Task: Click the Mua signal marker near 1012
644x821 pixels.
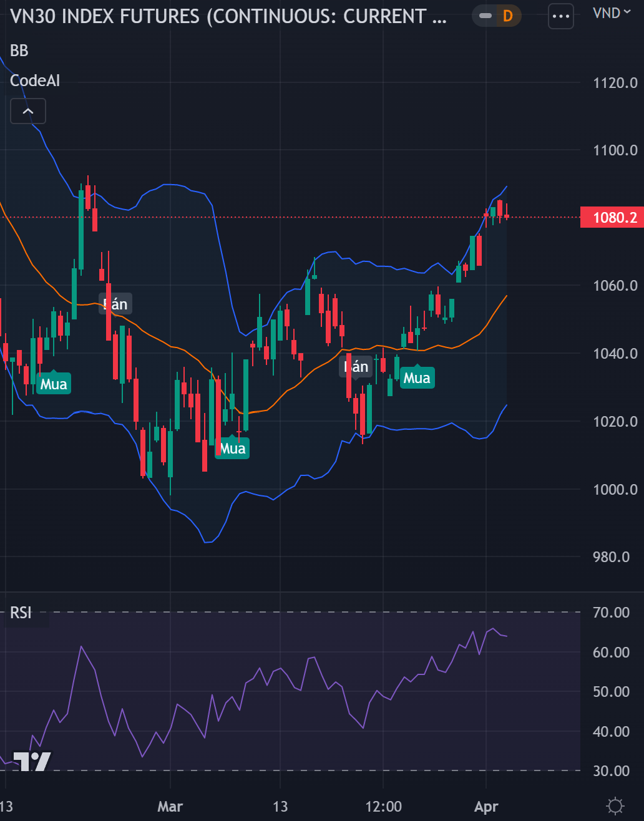Action: 232,448
